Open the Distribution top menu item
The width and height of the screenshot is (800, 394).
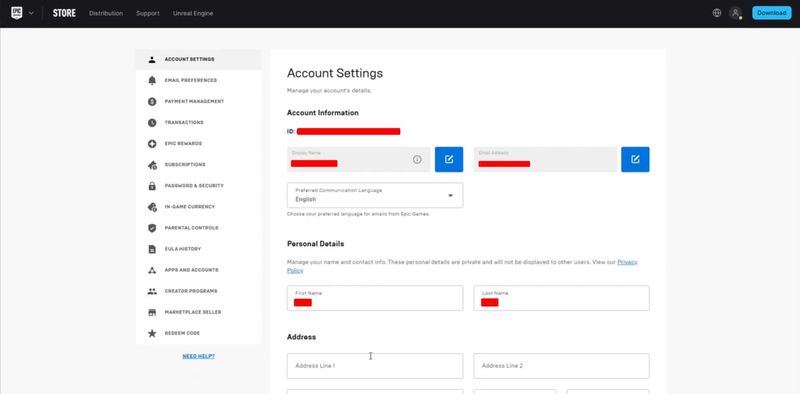106,13
